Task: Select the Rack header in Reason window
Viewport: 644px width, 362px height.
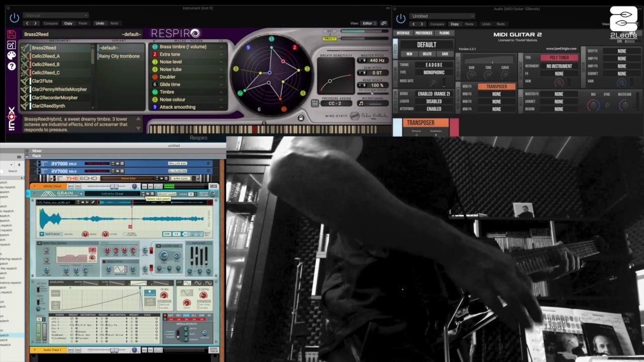Action: [37, 156]
